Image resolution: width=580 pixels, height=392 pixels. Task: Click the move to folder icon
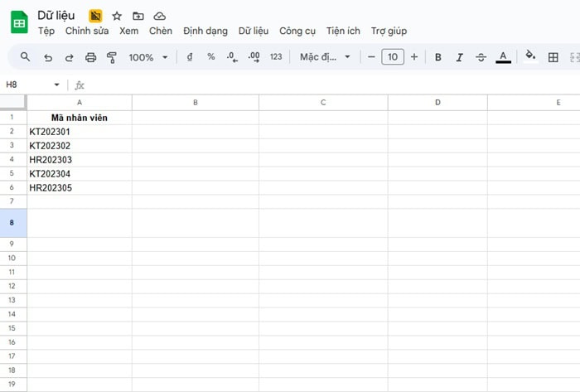click(138, 16)
